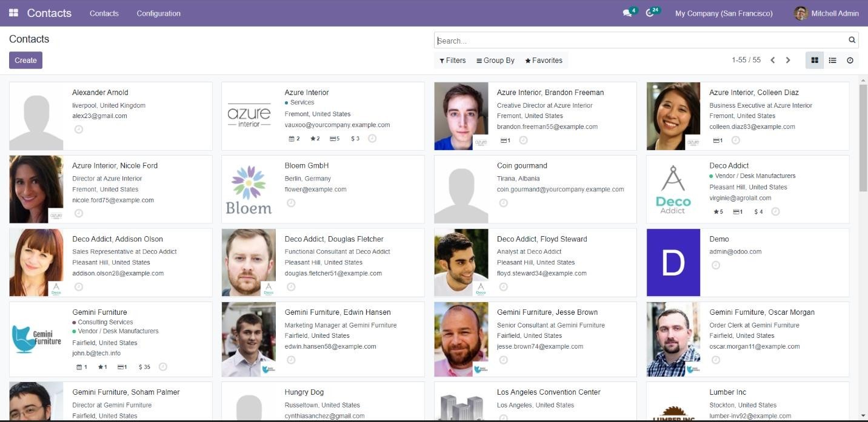Click Tirana, Albania on Coin gourmand's card
This screenshot has height=422, width=868.
point(518,179)
